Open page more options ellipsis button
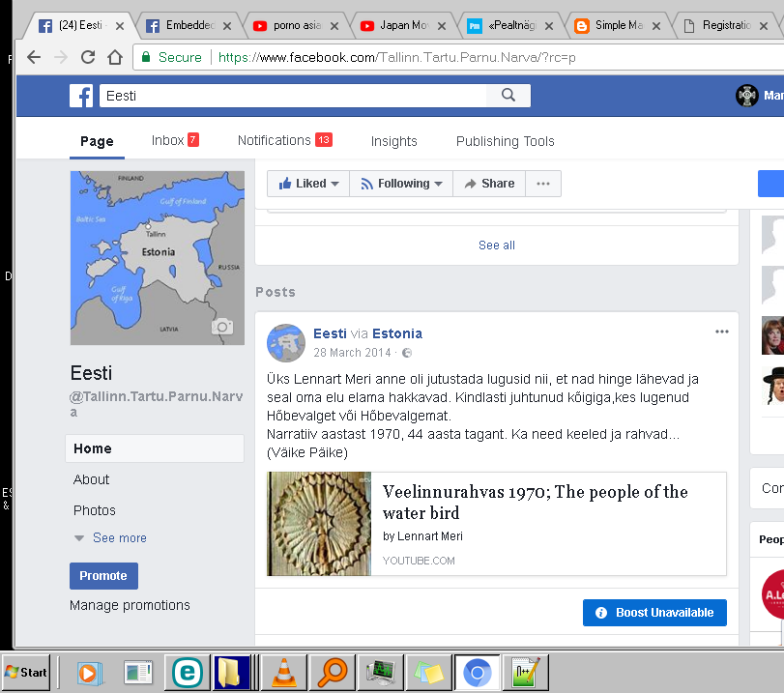Image resolution: width=784 pixels, height=693 pixels. pos(543,184)
